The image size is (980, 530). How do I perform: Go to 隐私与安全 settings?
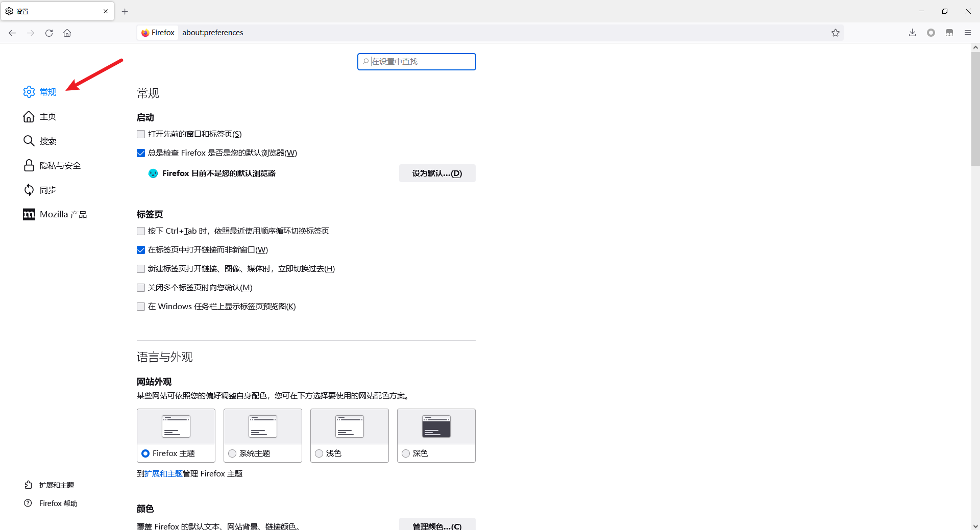tap(52, 165)
